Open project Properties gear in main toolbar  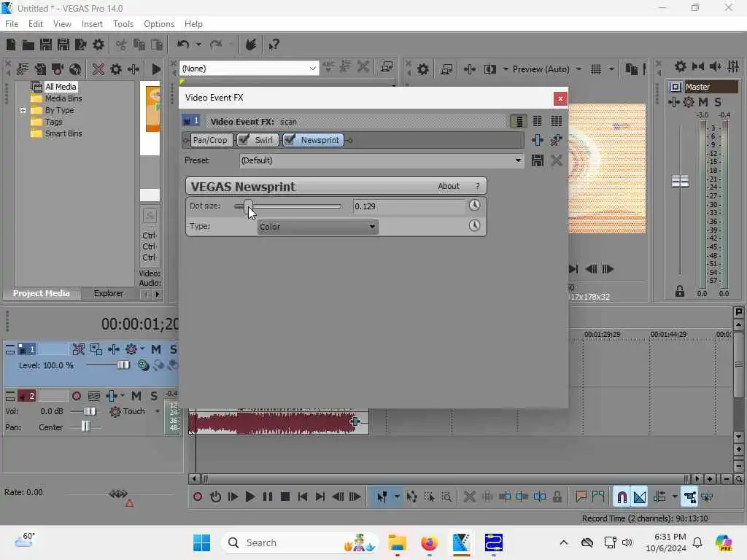coord(98,44)
